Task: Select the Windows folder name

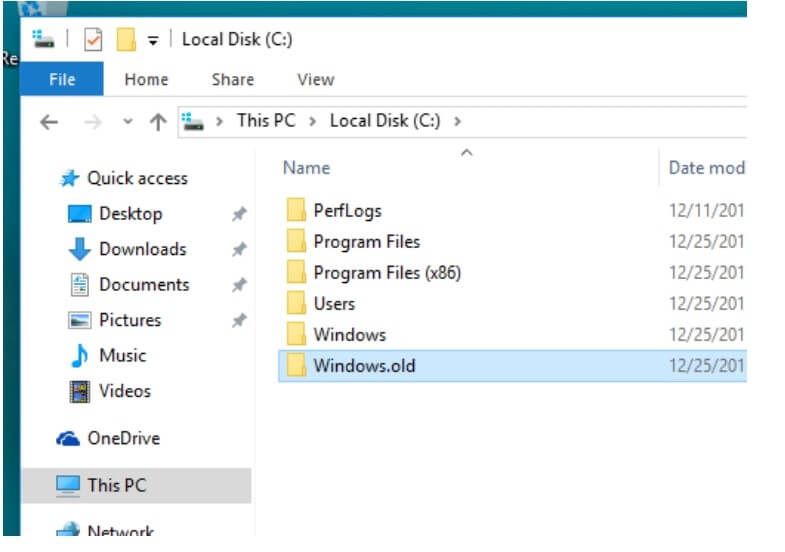Action: click(x=349, y=335)
